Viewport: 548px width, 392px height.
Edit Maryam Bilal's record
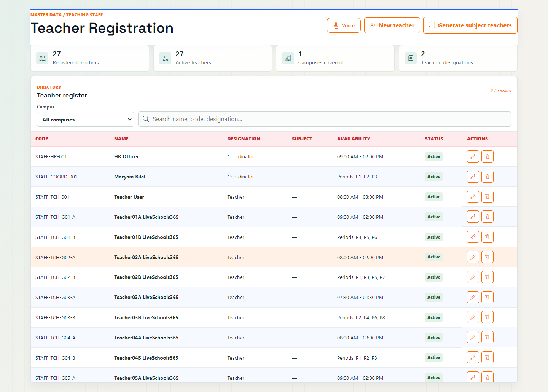click(473, 177)
